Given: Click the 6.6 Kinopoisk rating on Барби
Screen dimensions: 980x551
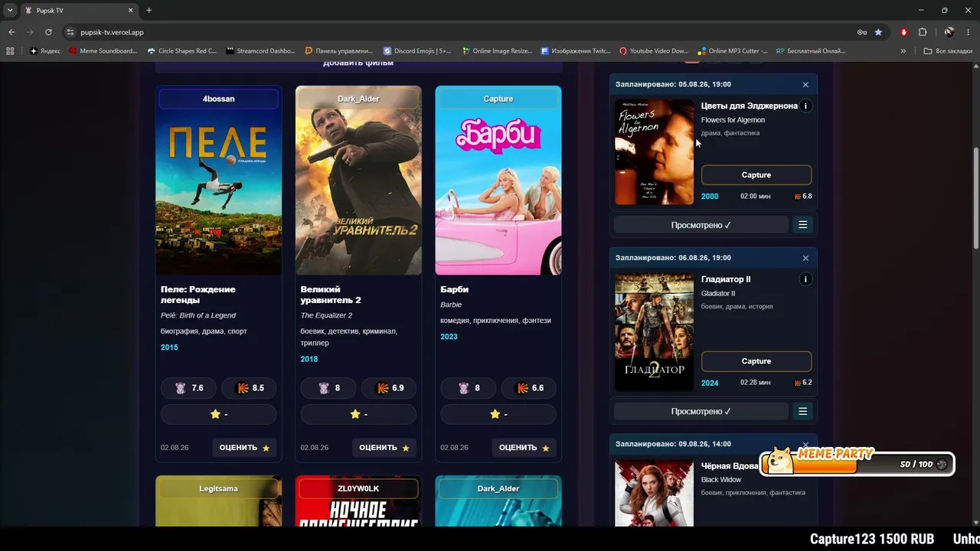Looking at the screenshot, I should [530, 388].
